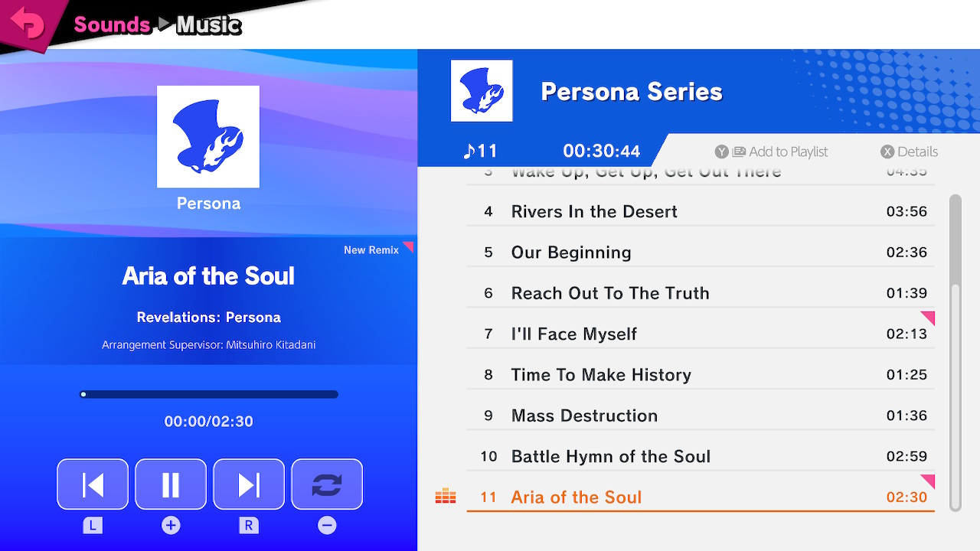Choose the song Mass Destruction
The image size is (980, 551).
tap(701, 416)
